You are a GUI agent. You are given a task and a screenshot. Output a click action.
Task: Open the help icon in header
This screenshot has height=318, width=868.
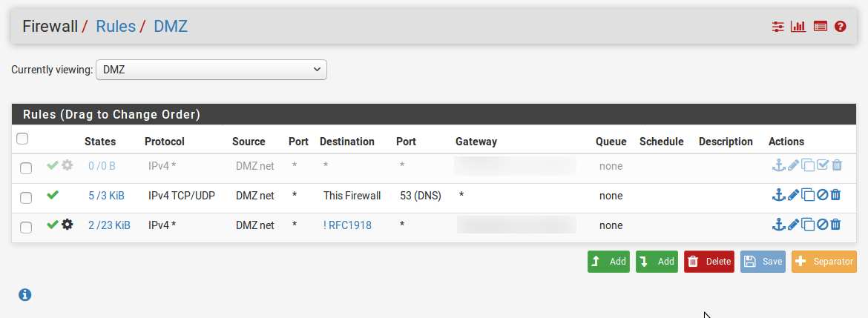coord(840,26)
